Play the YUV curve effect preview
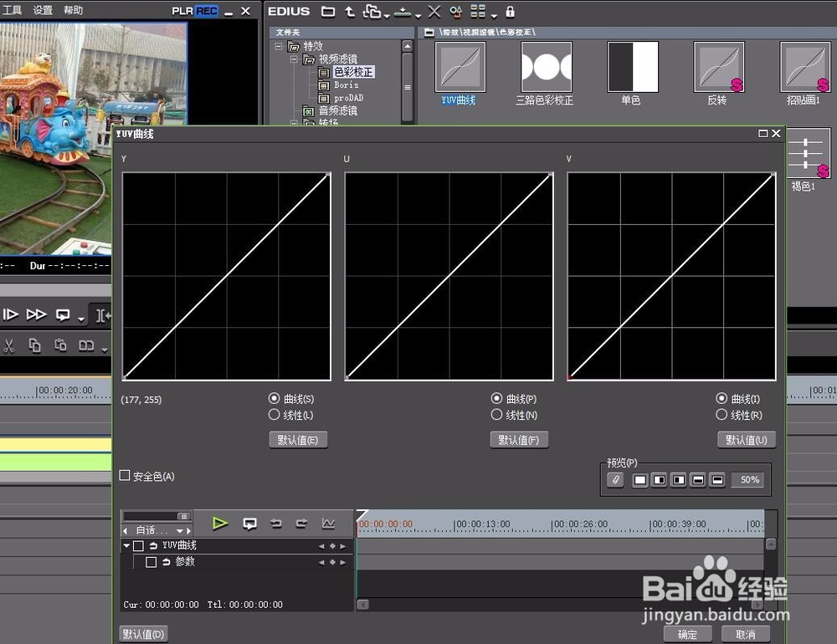This screenshot has width=837, height=644. pos(219,524)
